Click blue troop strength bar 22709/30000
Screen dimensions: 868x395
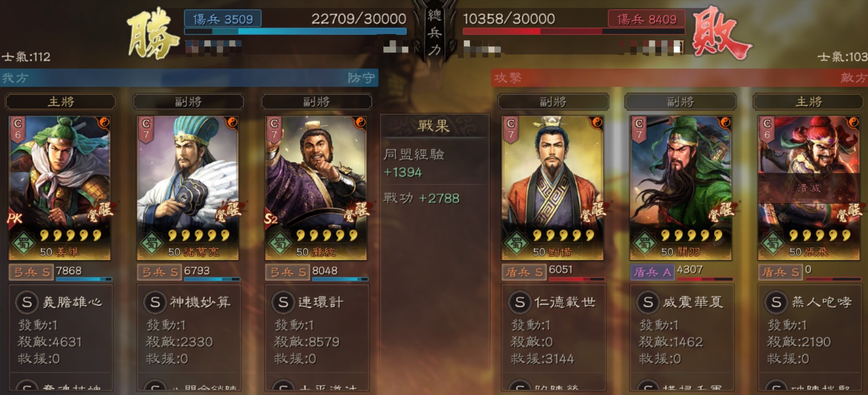tap(295, 31)
